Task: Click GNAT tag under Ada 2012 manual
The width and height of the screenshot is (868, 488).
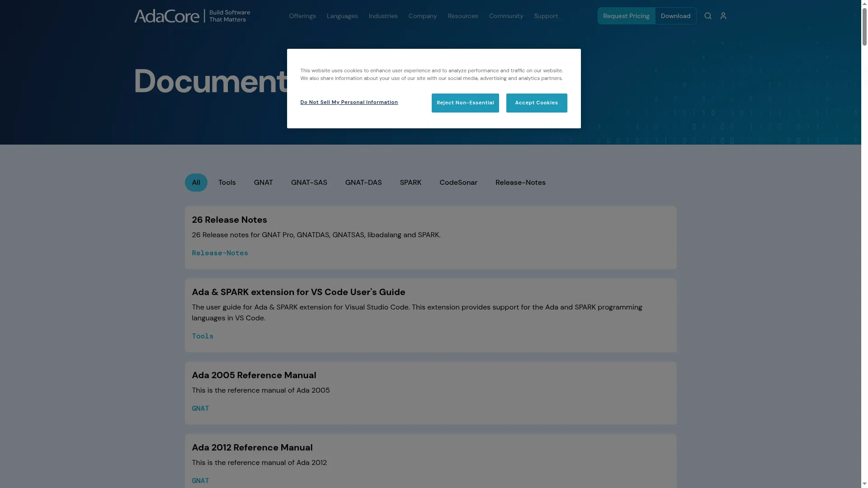Action: 200,481
